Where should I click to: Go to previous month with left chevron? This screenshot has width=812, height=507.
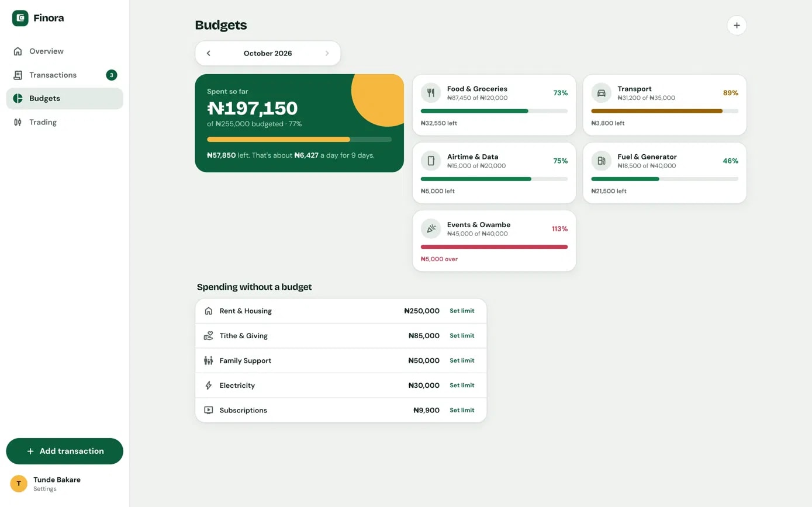click(x=209, y=53)
